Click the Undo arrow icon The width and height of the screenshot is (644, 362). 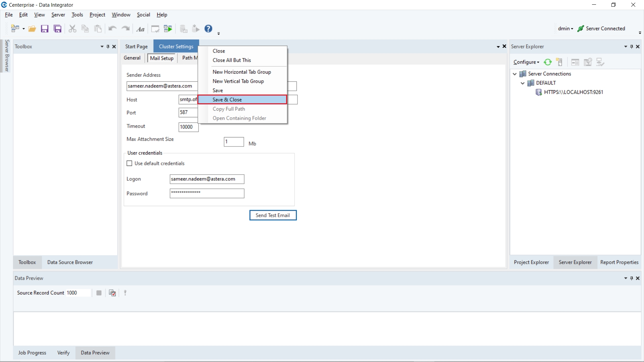(112, 29)
